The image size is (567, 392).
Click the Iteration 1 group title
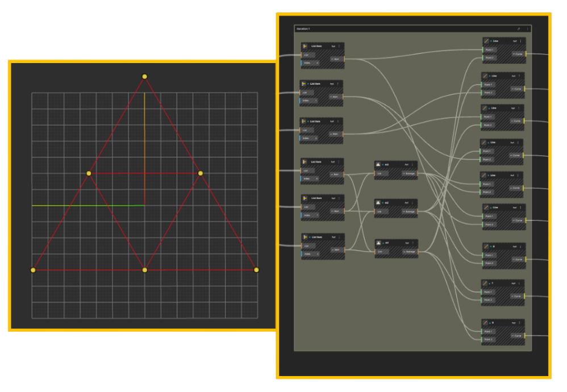pyautogui.click(x=303, y=28)
